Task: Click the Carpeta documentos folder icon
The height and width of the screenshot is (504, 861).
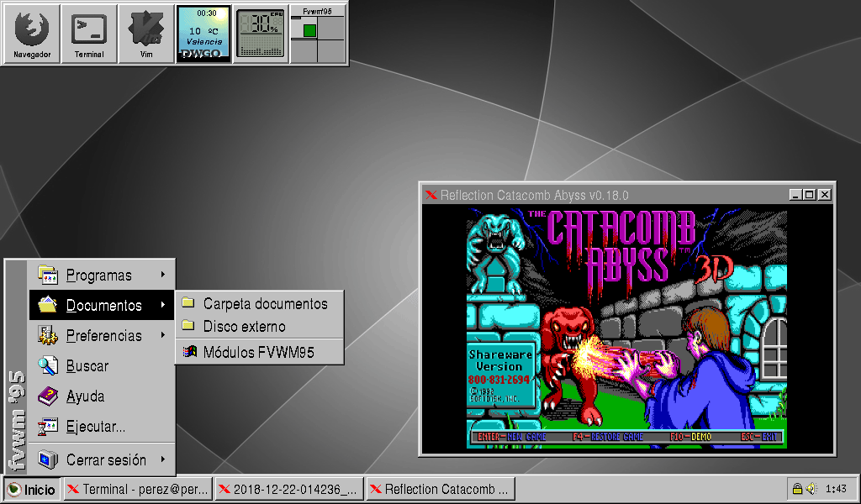Action: point(189,302)
